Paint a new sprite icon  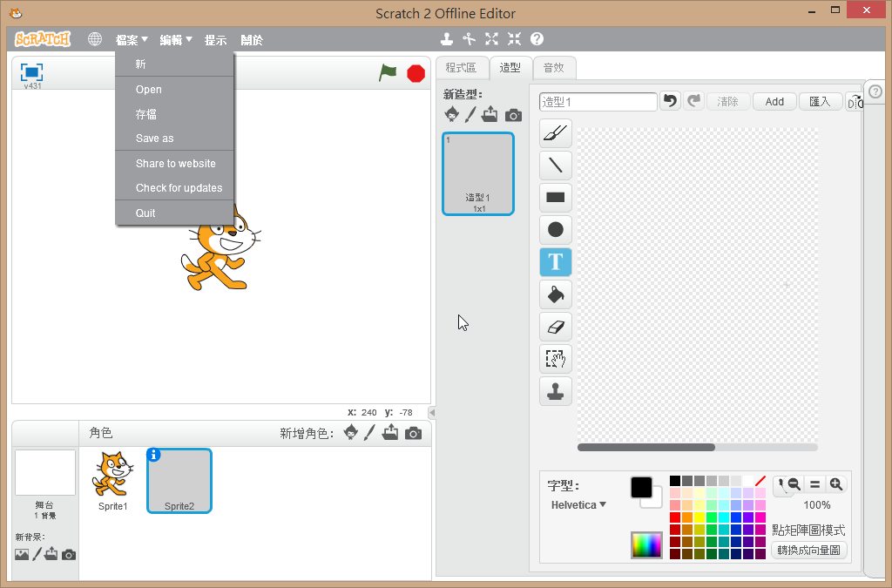[x=369, y=433]
